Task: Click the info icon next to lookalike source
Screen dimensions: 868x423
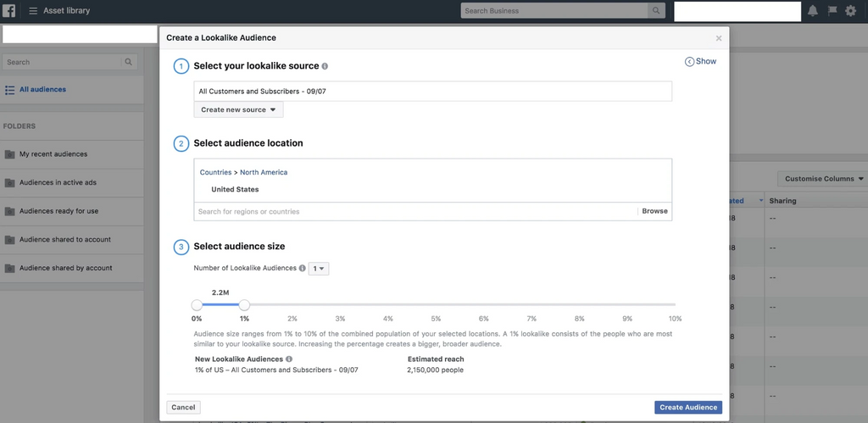Action: pyautogui.click(x=325, y=66)
